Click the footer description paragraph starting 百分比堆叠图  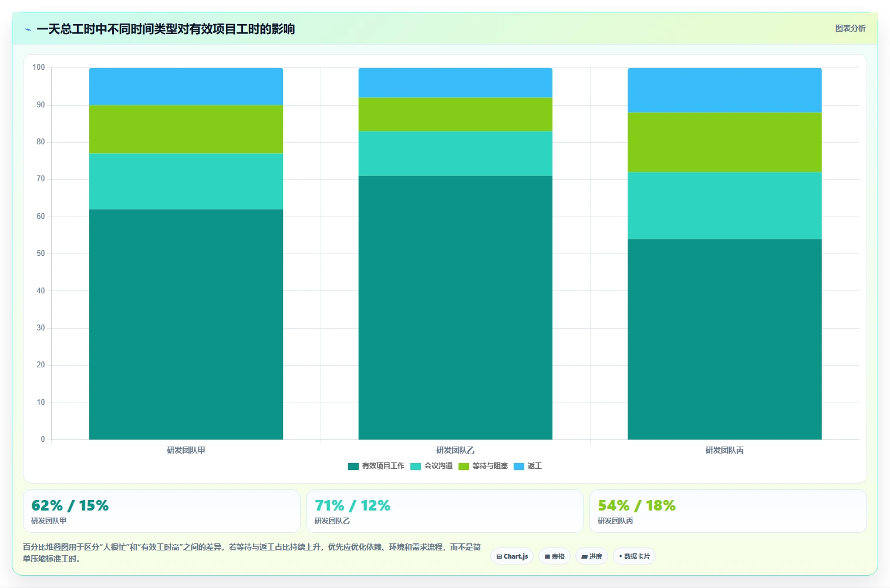(252, 553)
